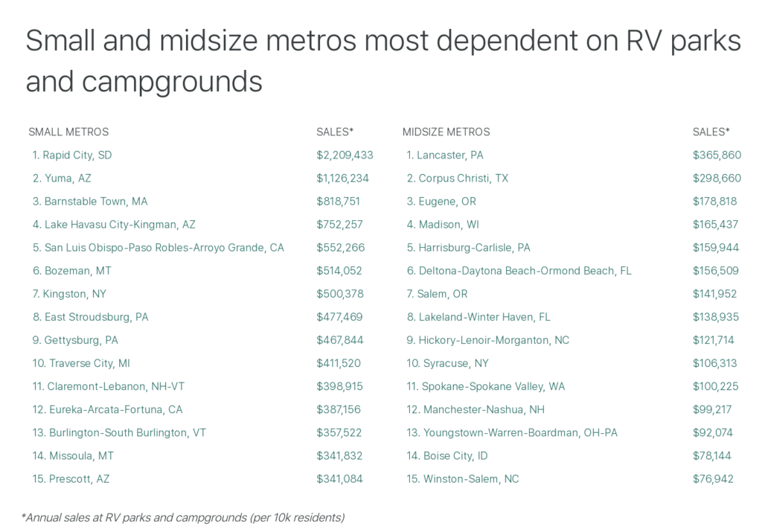
Task: Select '11. Claremont-Lebanon, NH-VT'
Action: click(x=109, y=387)
